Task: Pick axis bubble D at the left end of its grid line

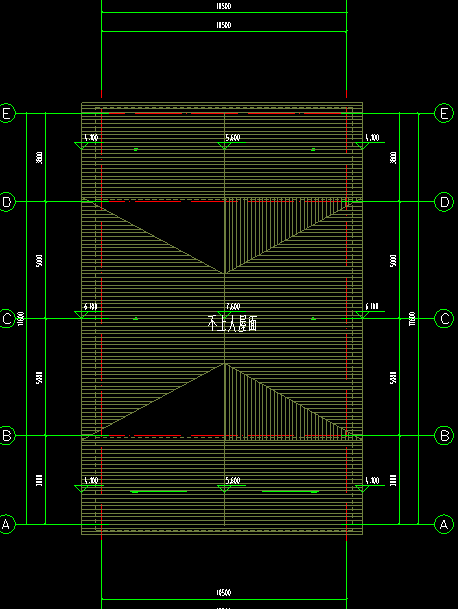Action: point(7,202)
